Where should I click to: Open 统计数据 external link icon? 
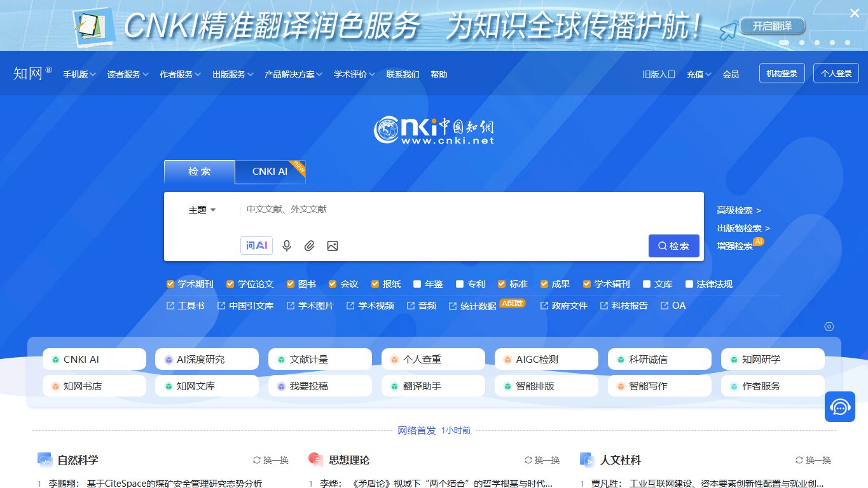coord(453,306)
